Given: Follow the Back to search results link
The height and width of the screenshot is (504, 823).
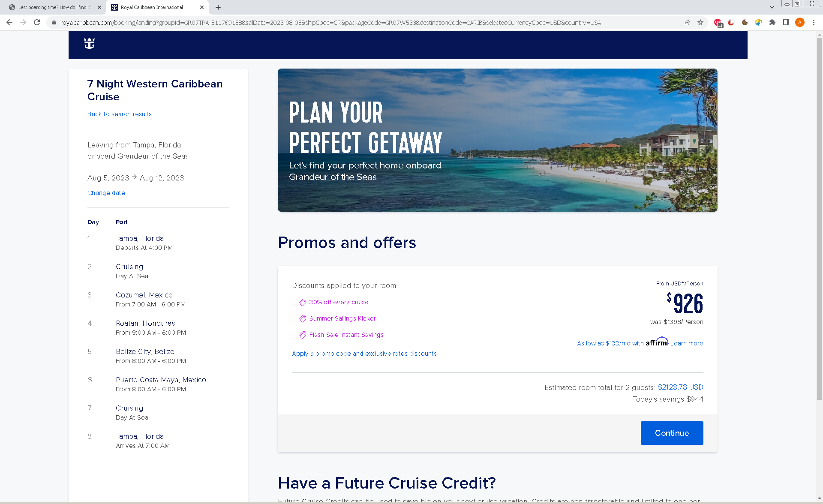Looking at the screenshot, I should (120, 114).
